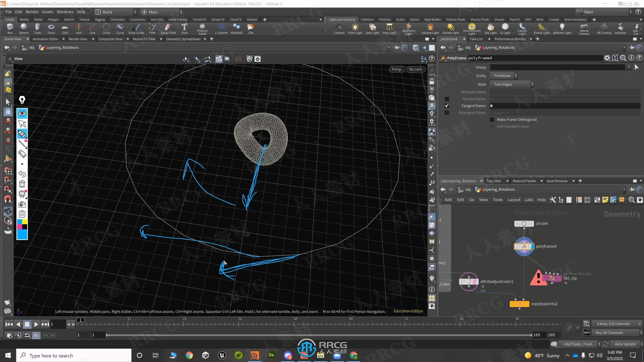Click Labs in the network editor
Screen dimensions: 644x362
coord(529,200)
